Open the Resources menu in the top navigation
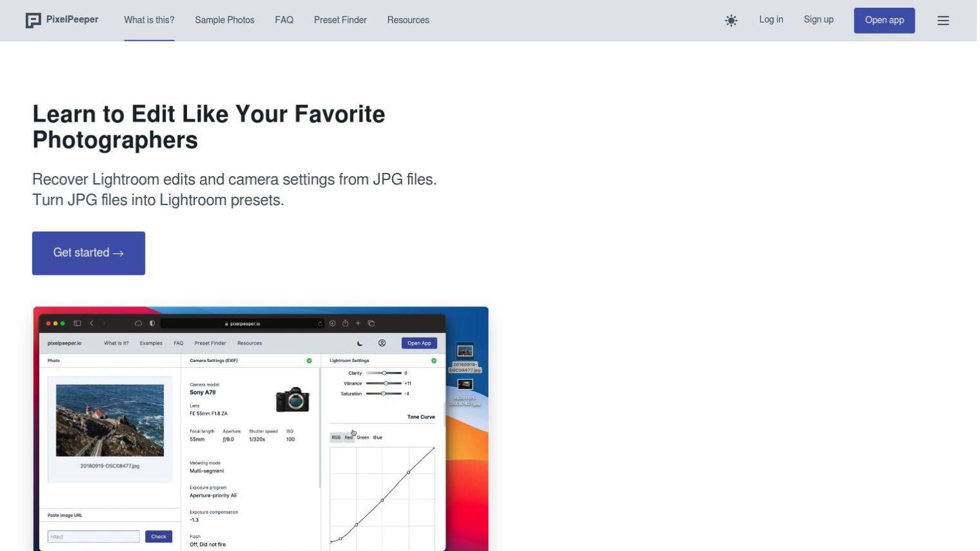Screen dimensions: 980x551 (x=408, y=20)
